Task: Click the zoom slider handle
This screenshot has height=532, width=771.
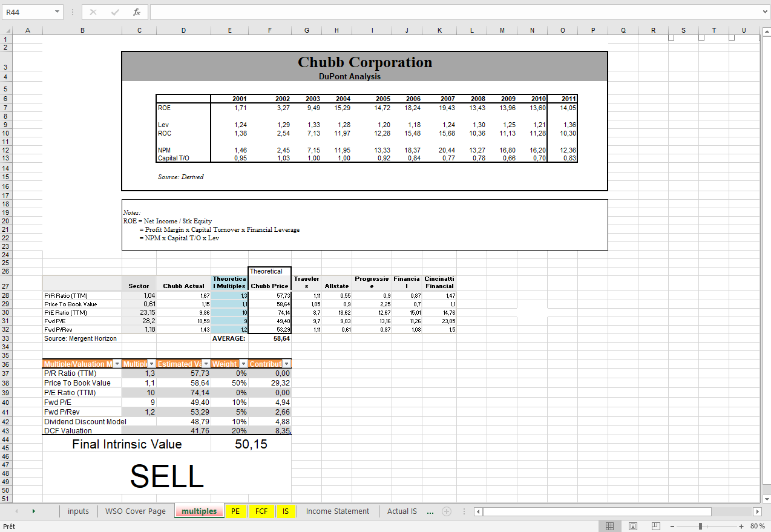Action: (x=700, y=527)
